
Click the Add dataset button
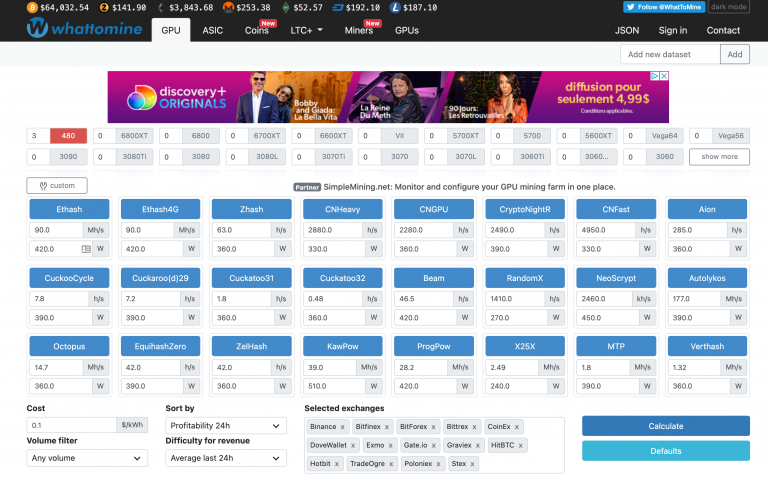coord(735,54)
